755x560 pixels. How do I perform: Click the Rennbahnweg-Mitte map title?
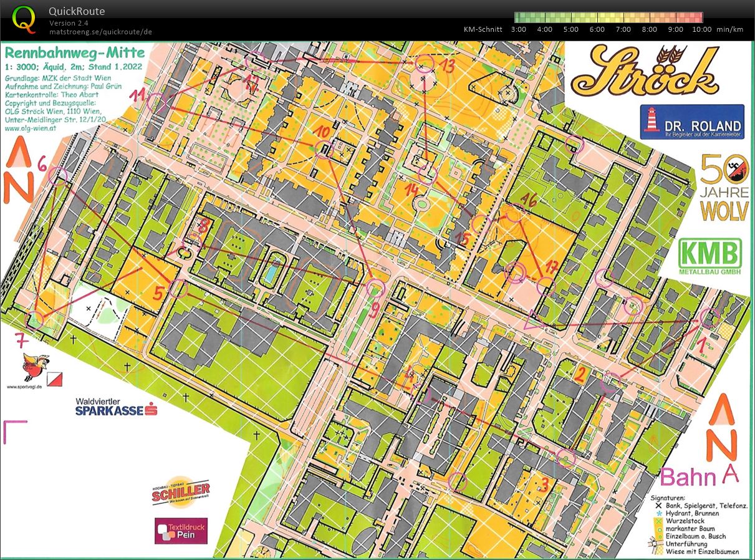(75, 52)
